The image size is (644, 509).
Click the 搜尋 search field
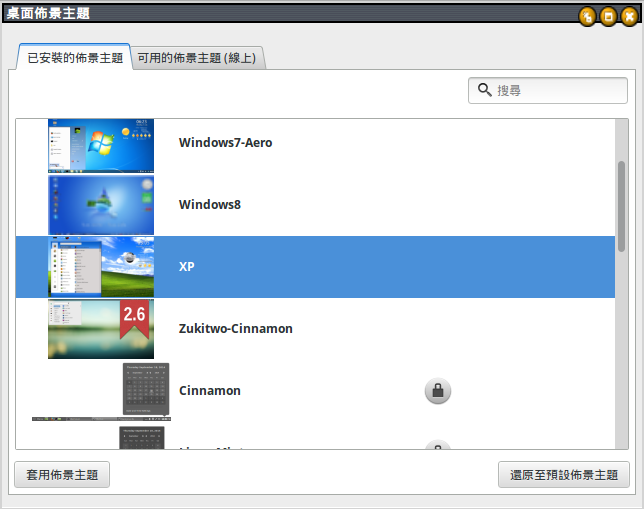click(x=548, y=90)
